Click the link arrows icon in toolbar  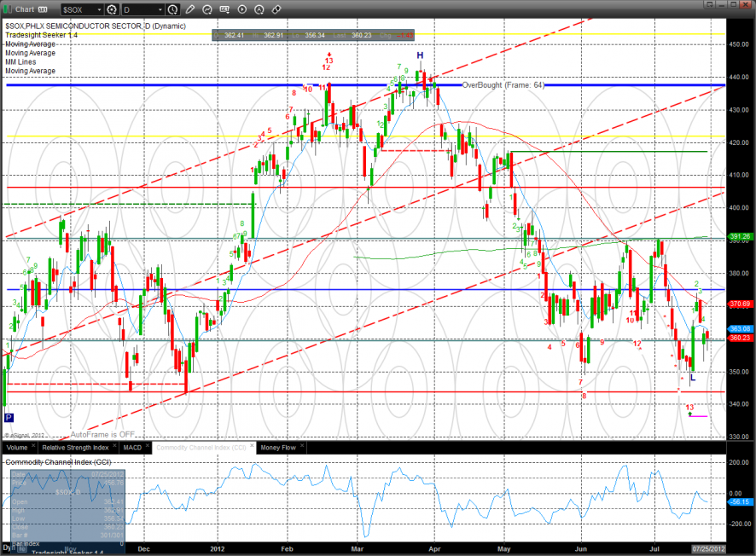pos(276,9)
